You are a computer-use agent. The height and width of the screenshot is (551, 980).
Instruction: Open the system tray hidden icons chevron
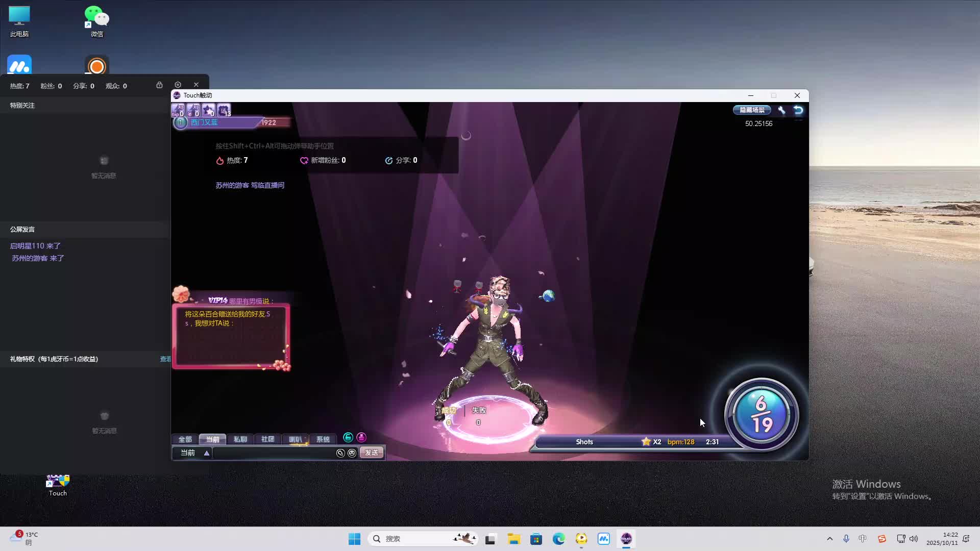point(829,539)
